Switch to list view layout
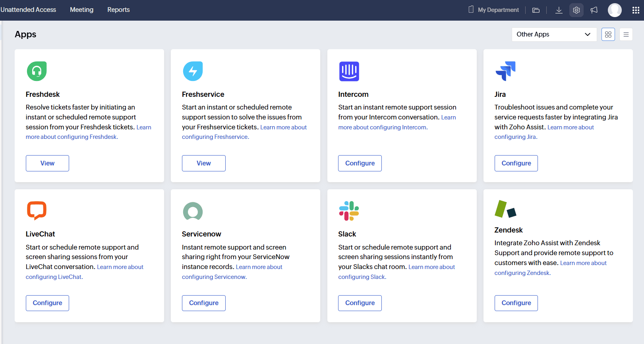Screen dimensions: 644x344 point(626,35)
